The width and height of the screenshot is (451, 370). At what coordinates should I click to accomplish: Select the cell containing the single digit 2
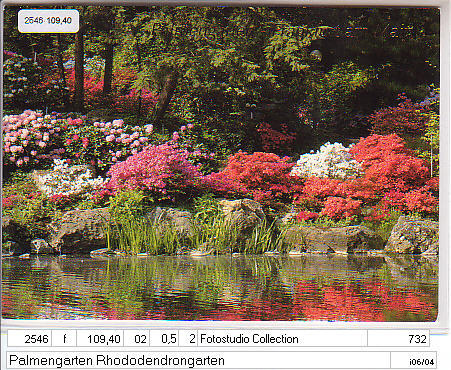point(188,339)
